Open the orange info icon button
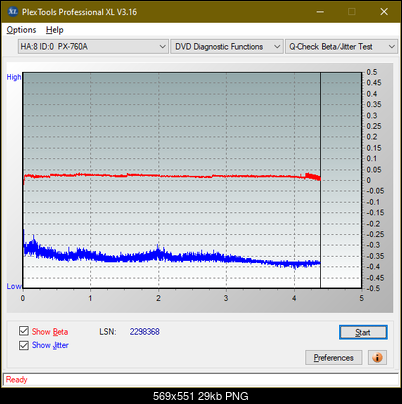This screenshot has height=404, width=402. [x=377, y=358]
